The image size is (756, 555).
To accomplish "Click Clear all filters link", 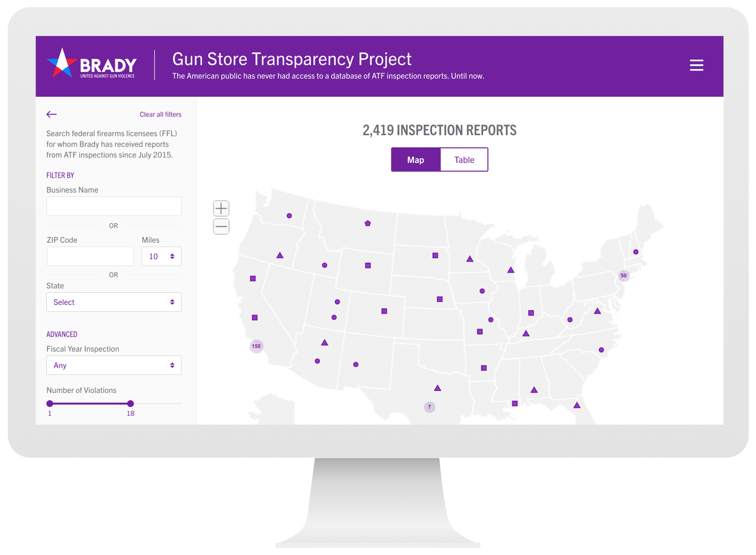I will (161, 114).
